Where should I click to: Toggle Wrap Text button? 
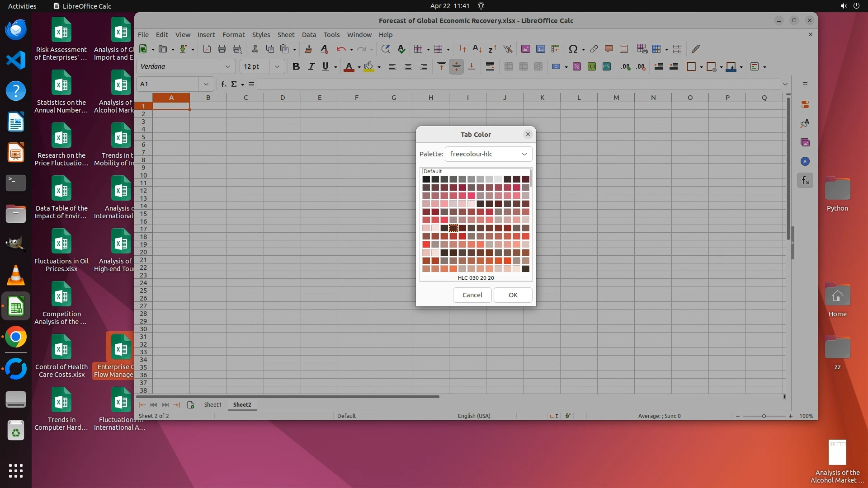(490, 66)
